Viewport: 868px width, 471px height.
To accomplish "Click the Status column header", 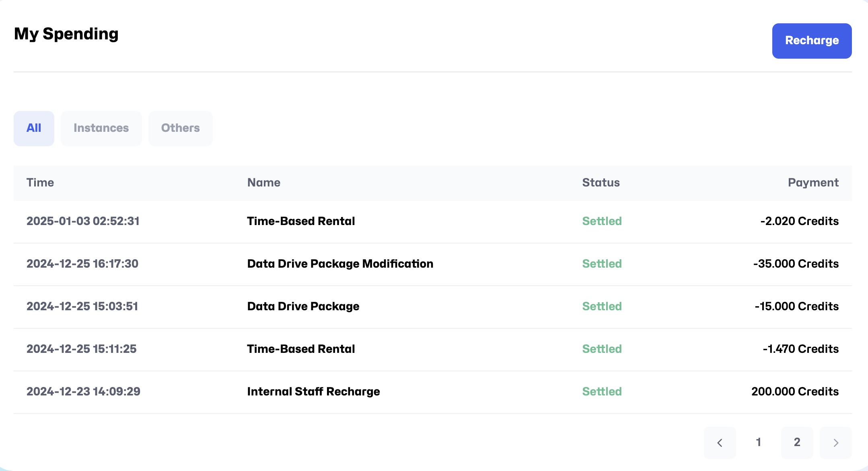I will (x=601, y=183).
